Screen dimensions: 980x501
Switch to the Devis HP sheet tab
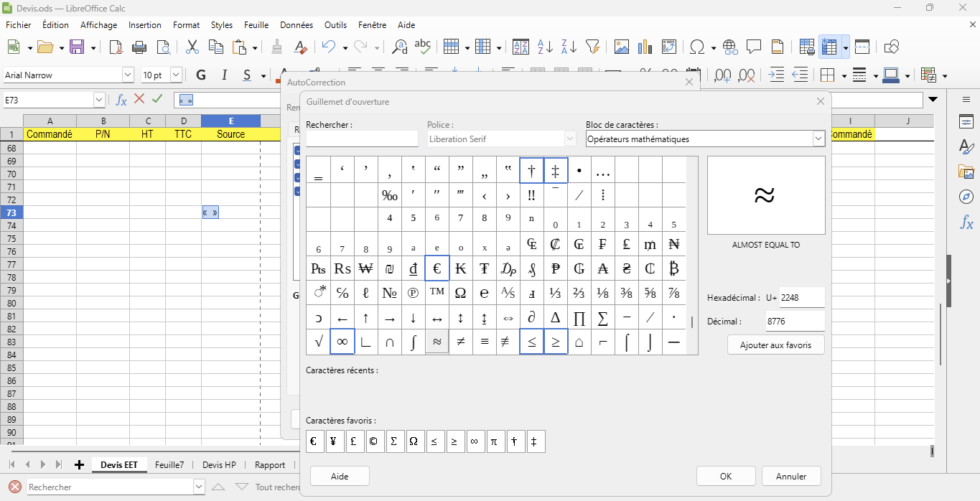219,465
